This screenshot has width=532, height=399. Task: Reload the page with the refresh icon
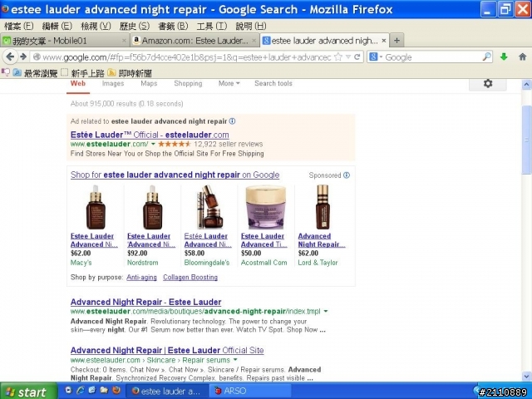coord(357,57)
